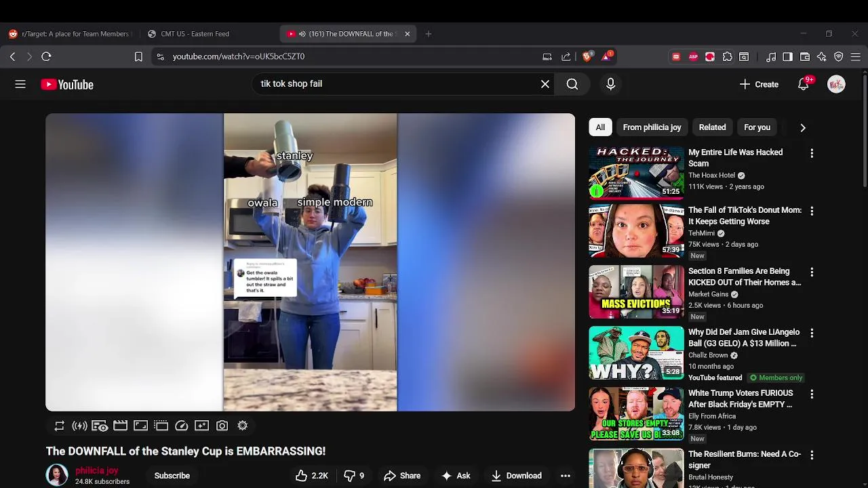The width and height of the screenshot is (868, 488).
Task: Toggle the browser sidebar panel
Action: [x=787, y=57]
